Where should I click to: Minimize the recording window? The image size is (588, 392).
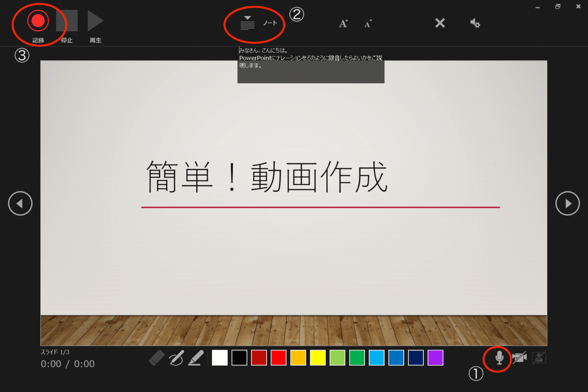(x=537, y=6)
